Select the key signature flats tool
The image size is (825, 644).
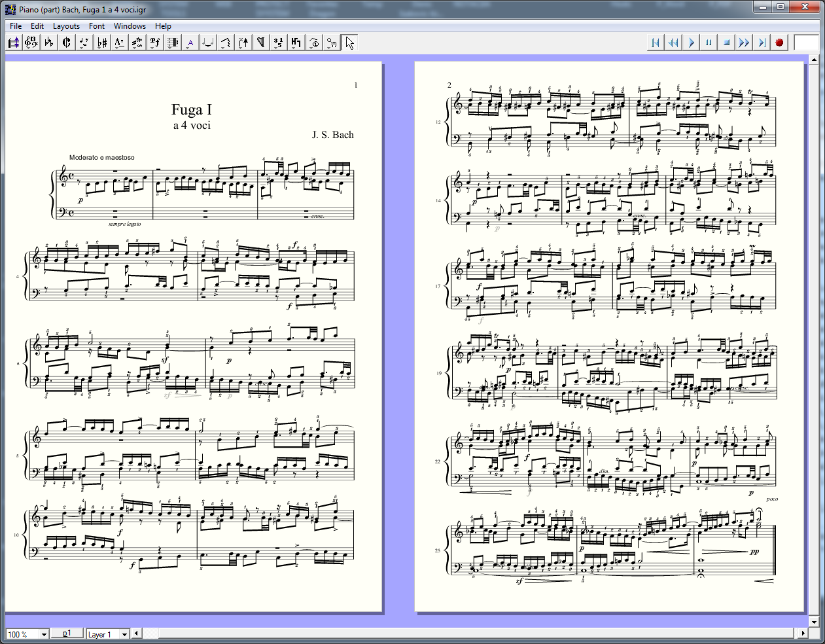(x=48, y=43)
